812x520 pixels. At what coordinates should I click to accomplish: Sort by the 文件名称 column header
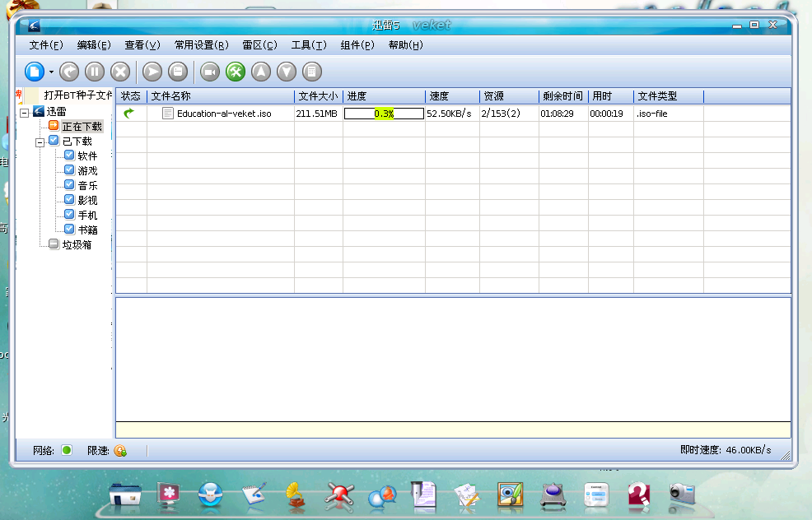[221, 95]
